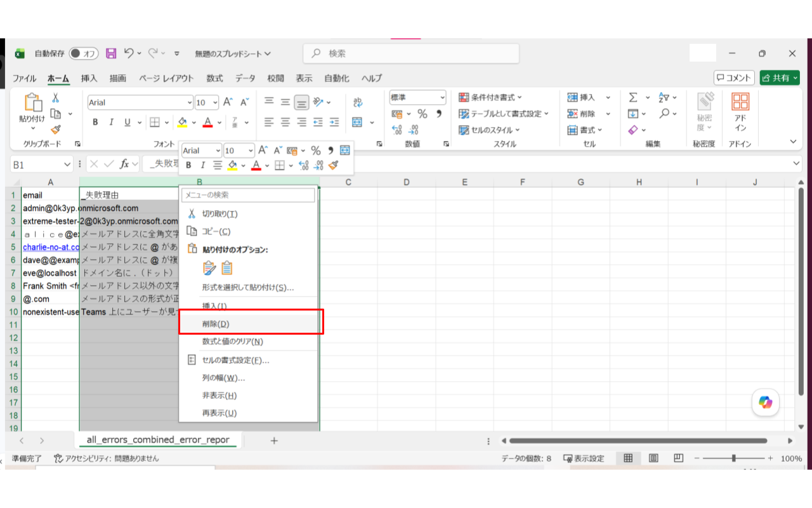Click the 検索 search box in title bar
Viewport: 812px width, 508px height.
[x=411, y=54]
